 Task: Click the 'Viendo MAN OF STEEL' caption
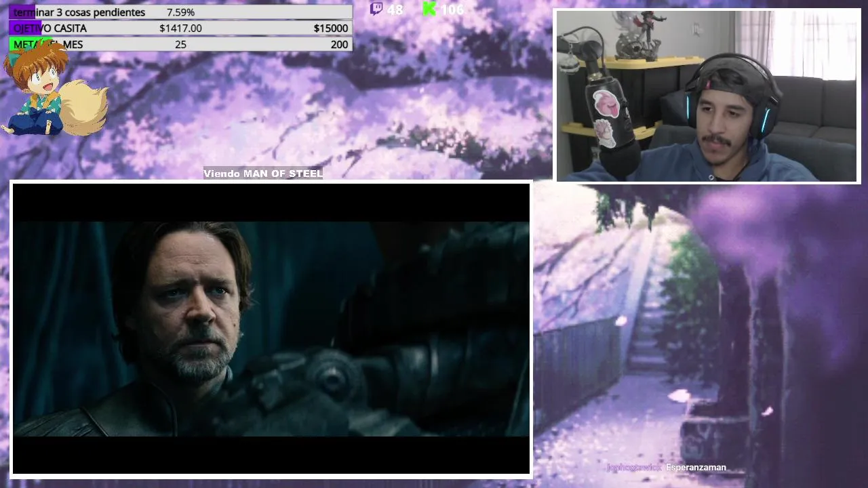tap(263, 174)
